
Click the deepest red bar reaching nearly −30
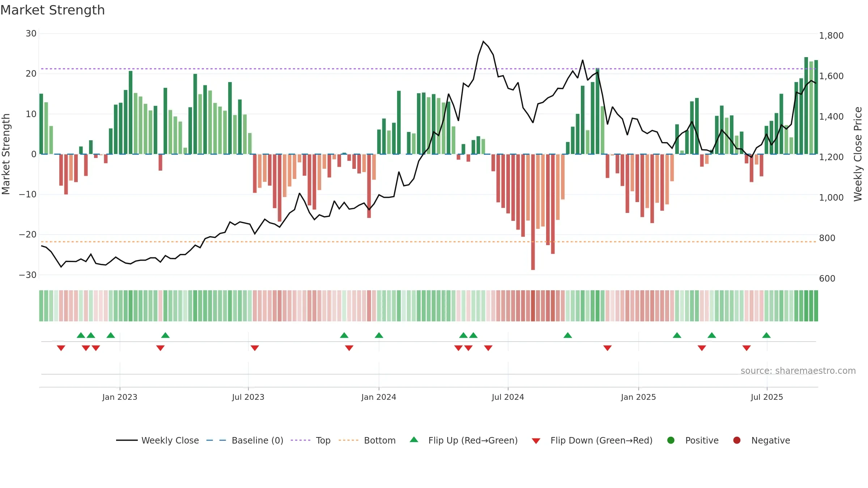click(x=533, y=212)
